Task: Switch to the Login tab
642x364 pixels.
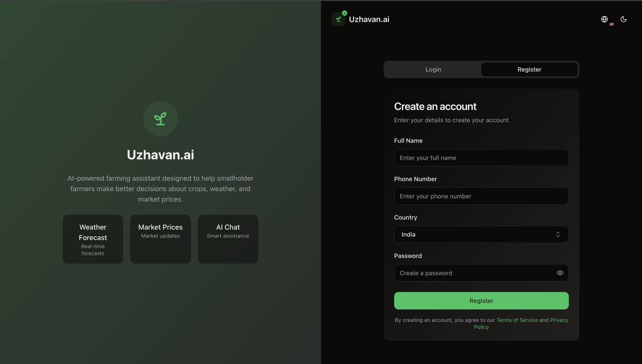Action: pyautogui.click(x=433, y=69)
